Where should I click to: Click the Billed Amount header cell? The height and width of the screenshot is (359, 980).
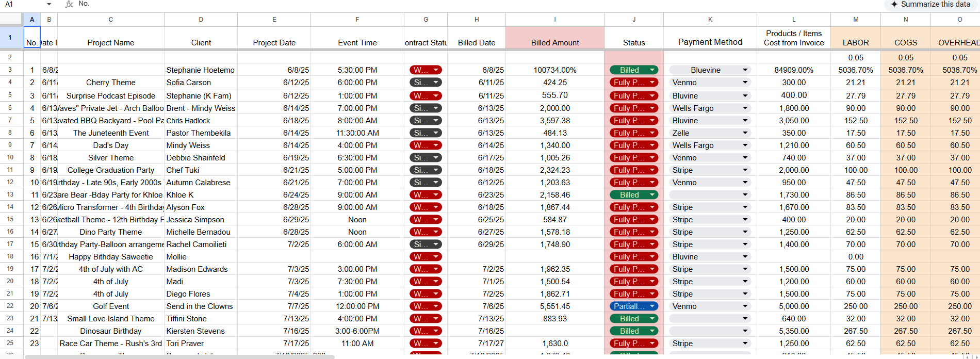(x=555, y=38)
